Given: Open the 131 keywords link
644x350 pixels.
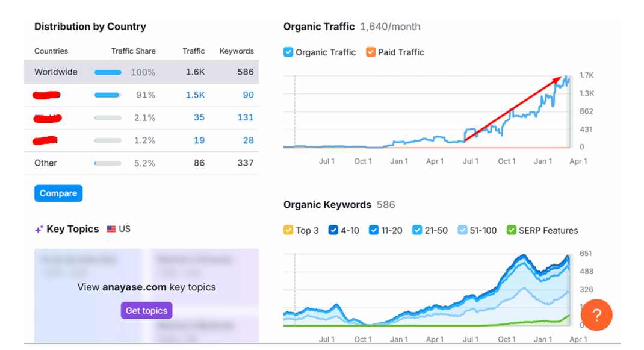Looking at the screenshot, I should click(246, 117).
